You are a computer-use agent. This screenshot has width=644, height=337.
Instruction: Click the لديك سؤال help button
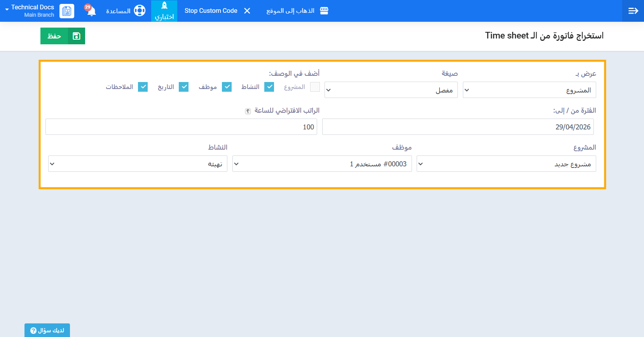click(47, 330)
